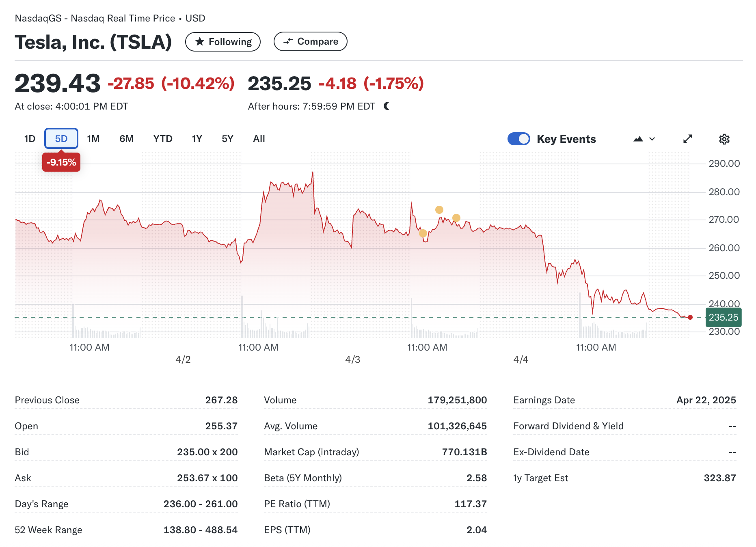Click the Ex-Dividend Date label
Viewport: 756px width, 547px height.
tap(551, 452)
